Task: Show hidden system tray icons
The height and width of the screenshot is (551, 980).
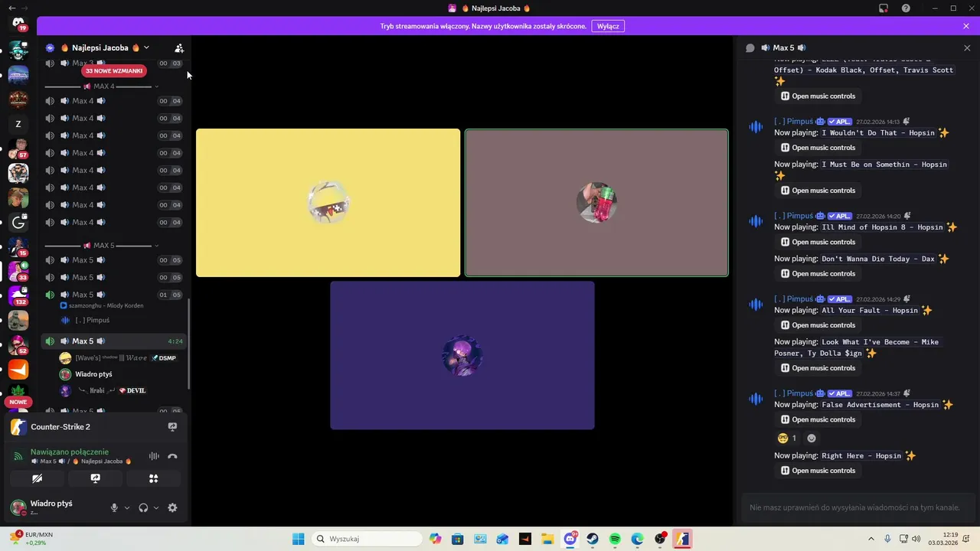Action: (871, 539)
